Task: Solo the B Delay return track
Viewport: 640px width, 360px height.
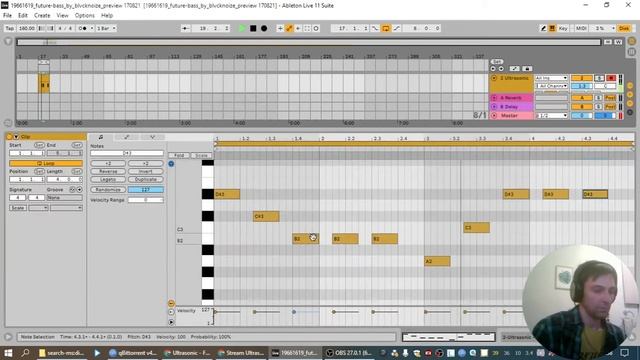Action: point(598,107)
